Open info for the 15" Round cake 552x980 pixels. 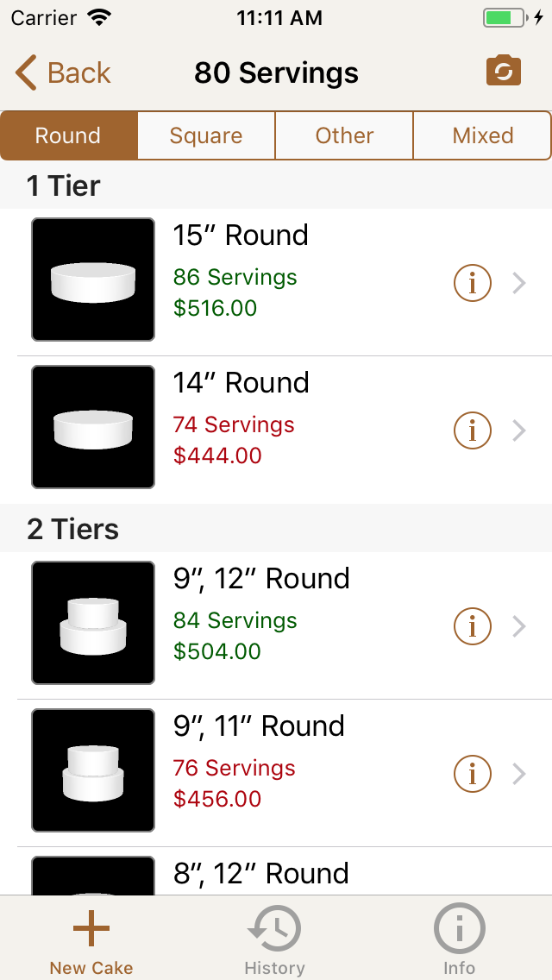point(472,283)
